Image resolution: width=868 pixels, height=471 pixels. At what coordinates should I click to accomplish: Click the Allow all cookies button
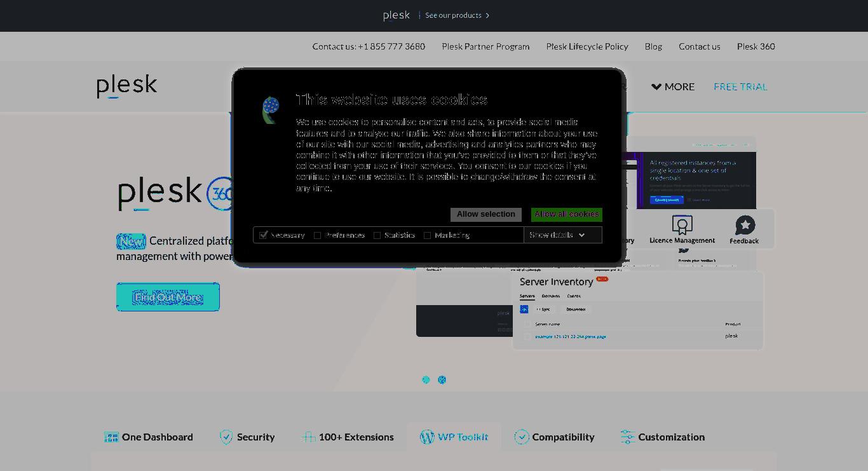pyautogui.click(x=567, y=214)
